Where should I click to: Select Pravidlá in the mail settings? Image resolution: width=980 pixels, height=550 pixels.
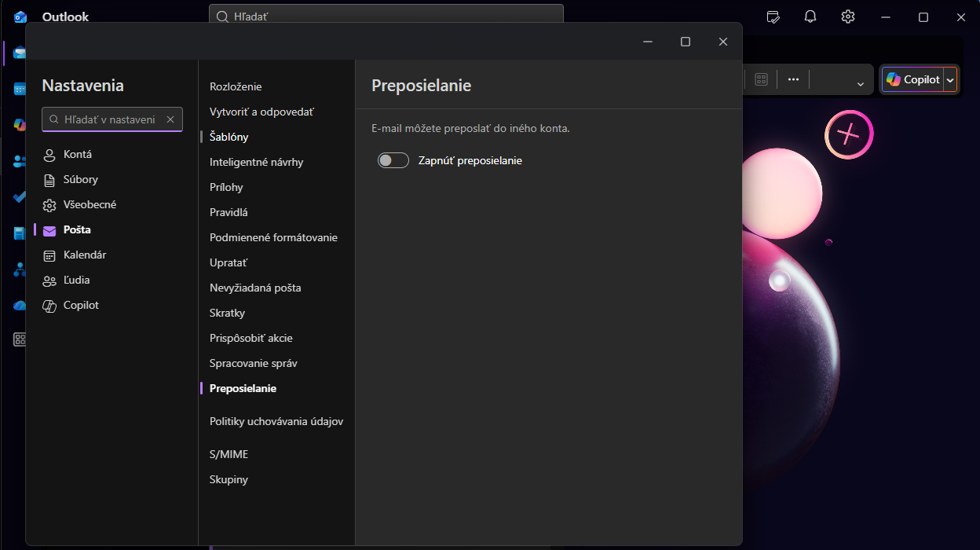pos(229,212)
